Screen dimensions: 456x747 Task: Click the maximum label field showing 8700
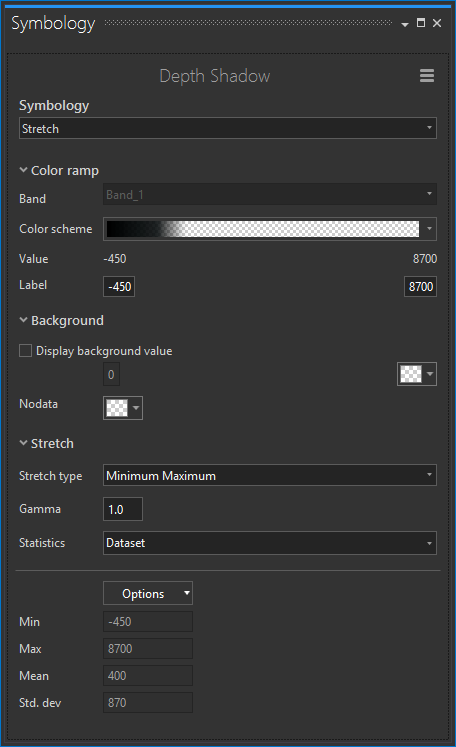(420, 286)
